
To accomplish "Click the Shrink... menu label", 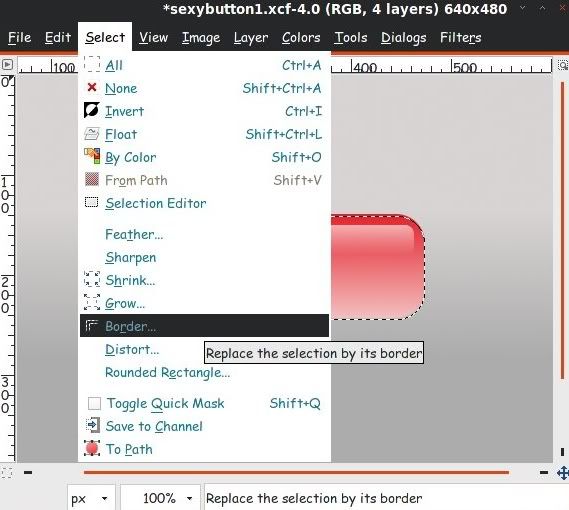I will tap(130, 280).
